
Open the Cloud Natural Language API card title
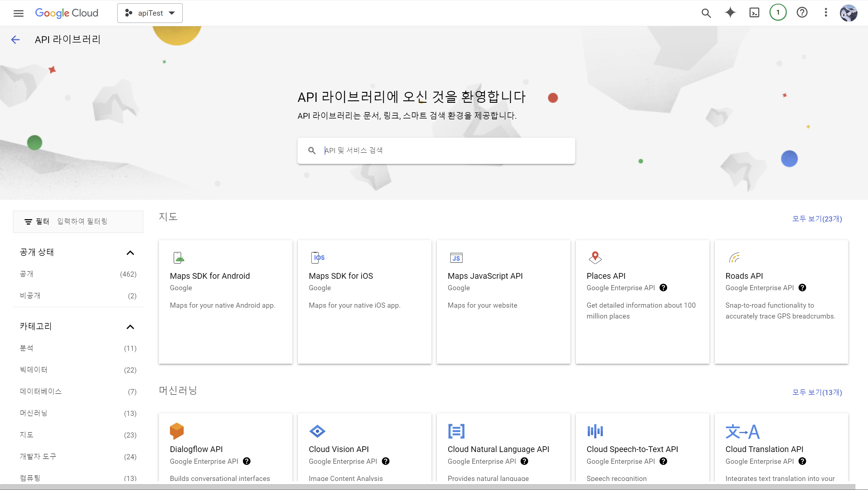(x=498, y=449)
